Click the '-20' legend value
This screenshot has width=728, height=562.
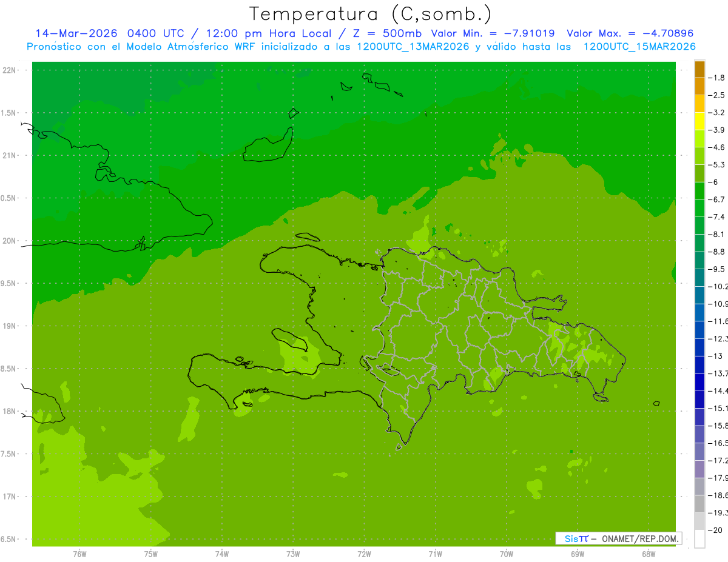tap(715, 530)
